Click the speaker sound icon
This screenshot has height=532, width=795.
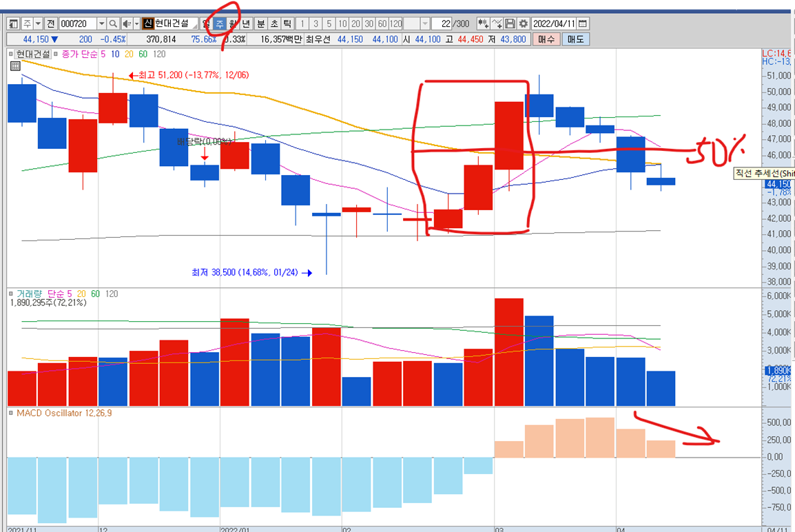(x=126, y=24)
